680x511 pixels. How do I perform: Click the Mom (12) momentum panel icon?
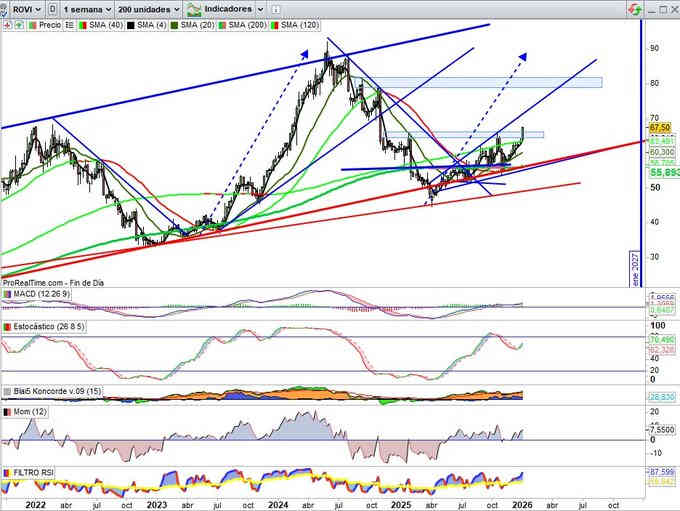6,414
